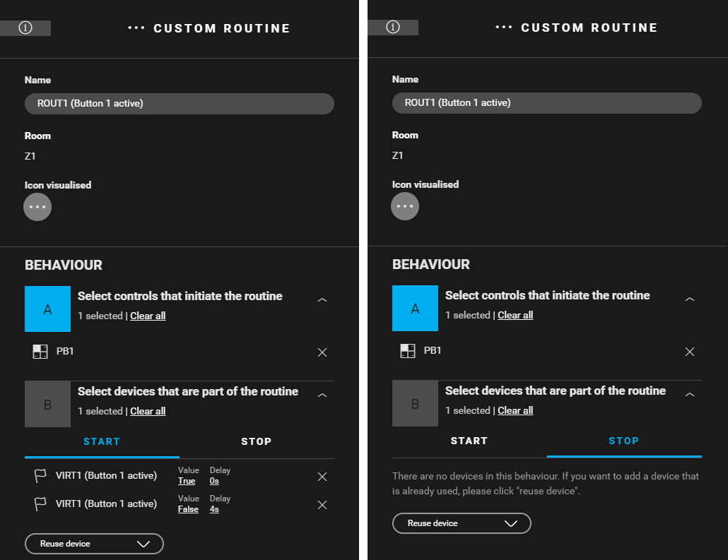Collapse 'Select devices' section in right panel
Image resolution: width=728 pixels, height=560 pixels.
[x=690, y=394]
